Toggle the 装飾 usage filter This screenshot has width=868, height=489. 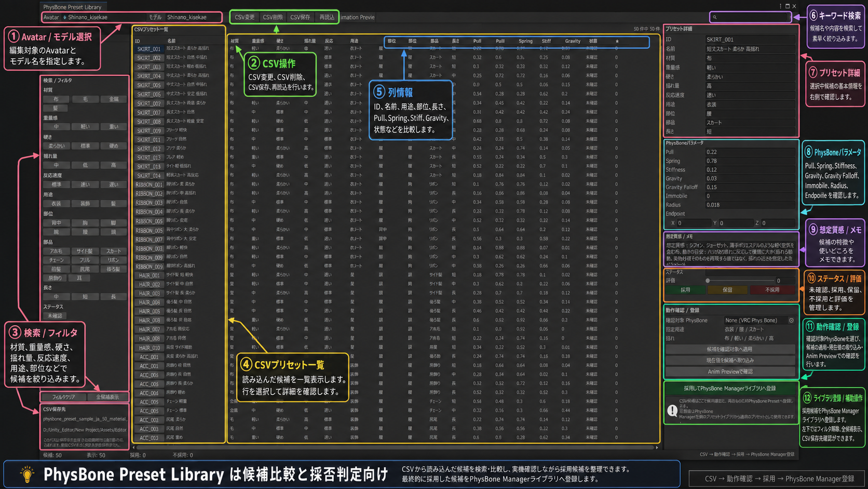(85, 204)
